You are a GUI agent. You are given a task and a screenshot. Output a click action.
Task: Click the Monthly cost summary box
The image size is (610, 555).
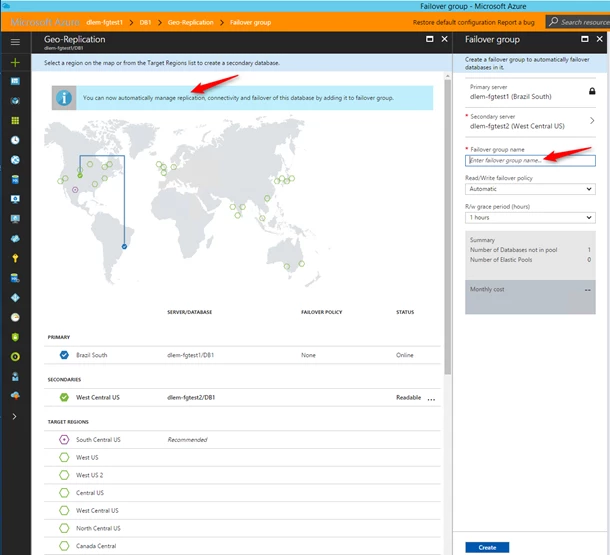tap(530, 297)
